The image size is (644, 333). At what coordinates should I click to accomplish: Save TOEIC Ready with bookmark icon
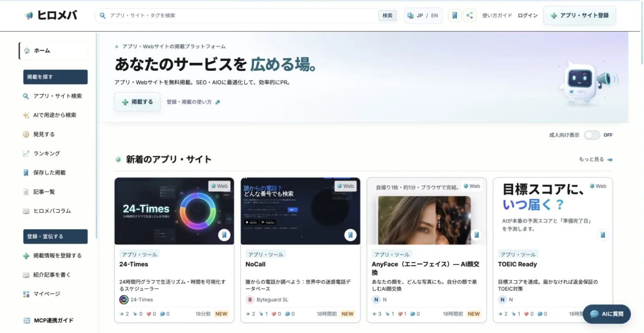603,235
